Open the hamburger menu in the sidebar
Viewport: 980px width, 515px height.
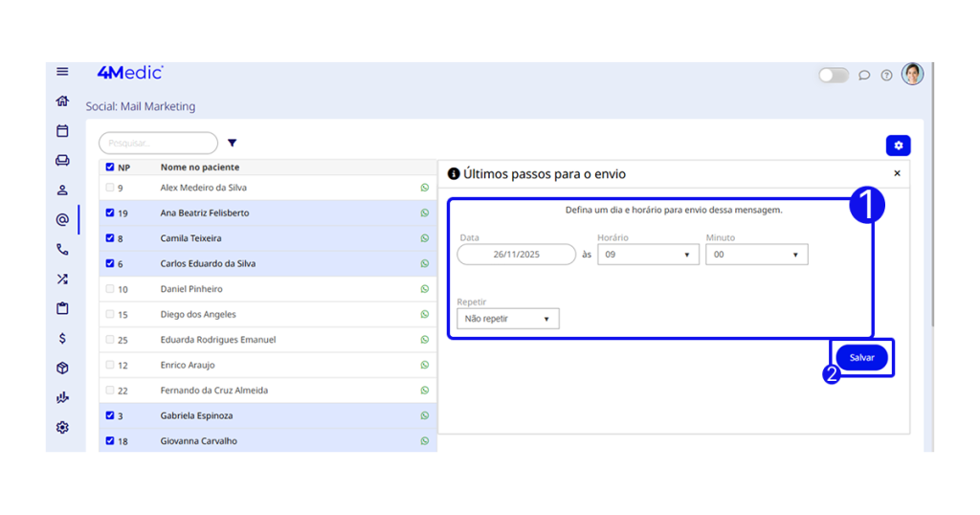62,72
